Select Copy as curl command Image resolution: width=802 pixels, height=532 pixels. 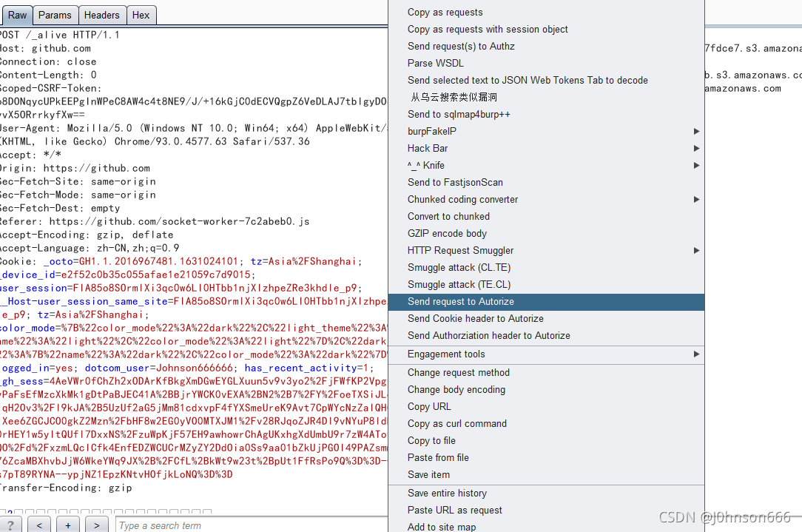coord(546,423)
